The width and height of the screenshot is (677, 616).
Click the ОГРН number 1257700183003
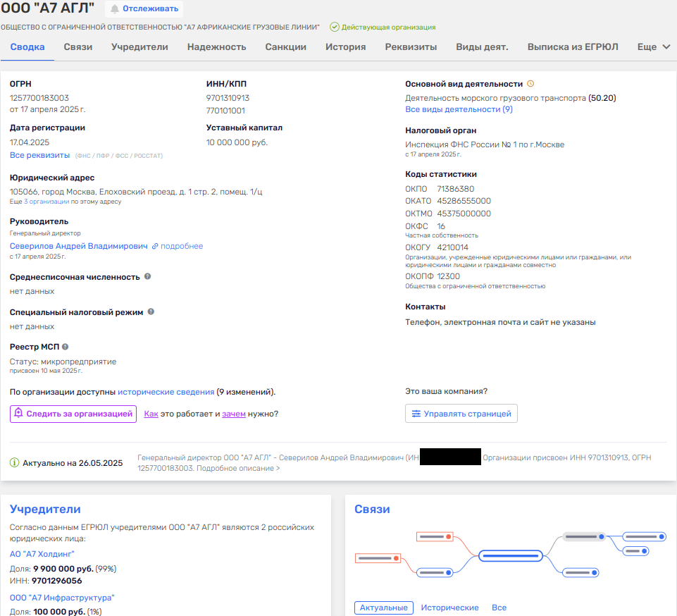point(39,98)
